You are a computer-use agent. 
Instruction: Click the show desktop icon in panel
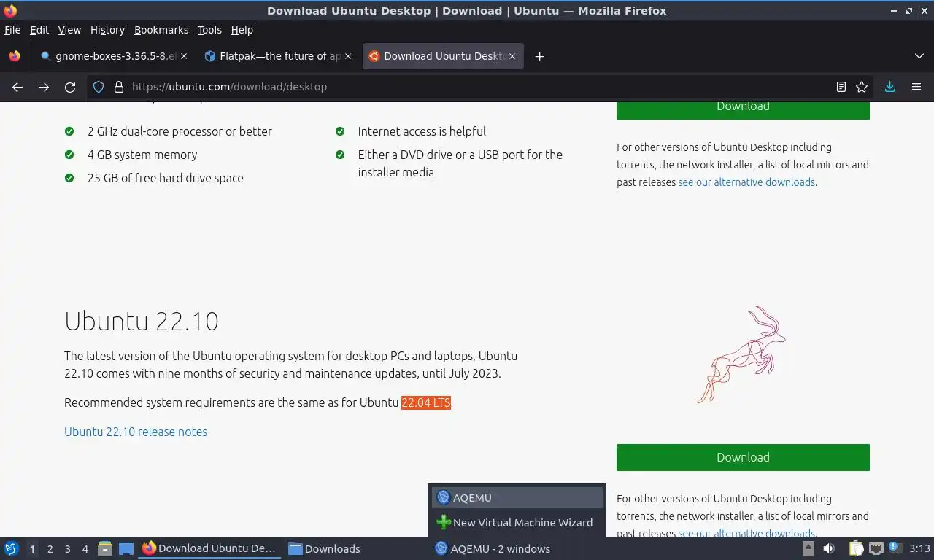coord(126,548)
